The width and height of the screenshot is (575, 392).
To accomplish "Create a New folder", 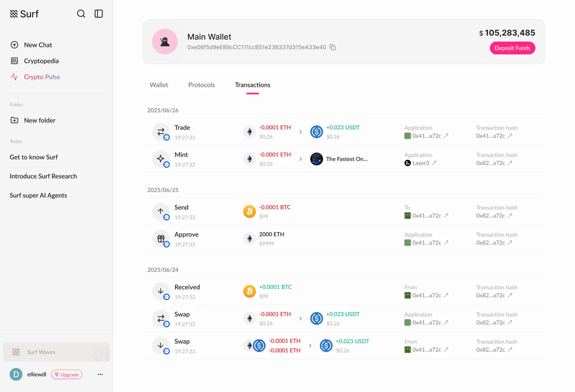I will (33, 120).
